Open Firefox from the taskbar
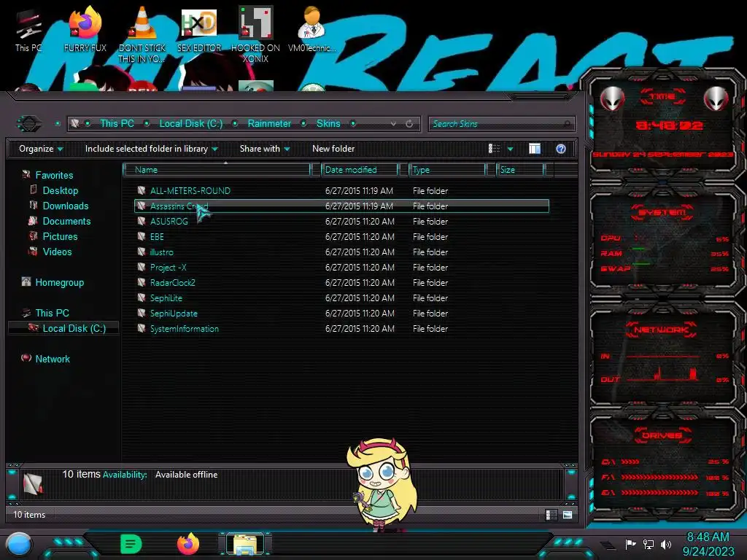Viewport: 747px width, 560px height. coord(188,544)
